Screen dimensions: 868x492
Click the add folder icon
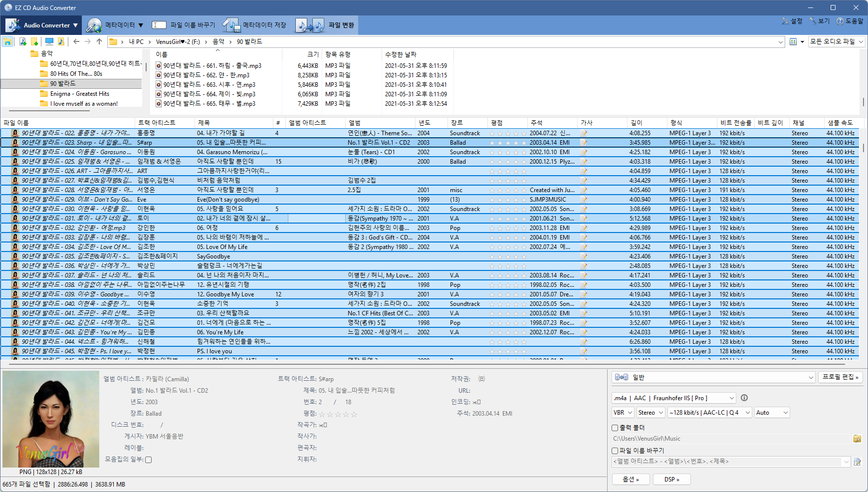coord(34,41)
